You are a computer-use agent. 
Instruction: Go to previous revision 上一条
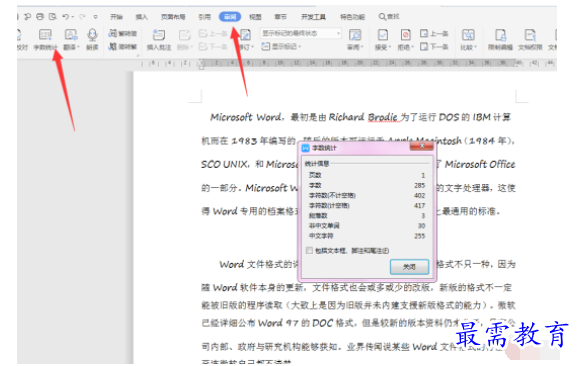pyautogui.click(x=434, y=33)
